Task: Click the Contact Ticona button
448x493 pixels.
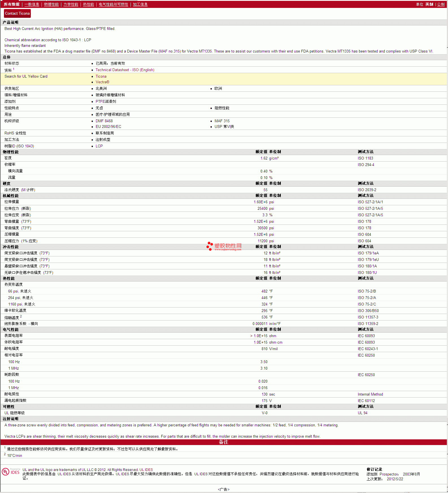Action: pyautogui.click(x=17, y=13)
